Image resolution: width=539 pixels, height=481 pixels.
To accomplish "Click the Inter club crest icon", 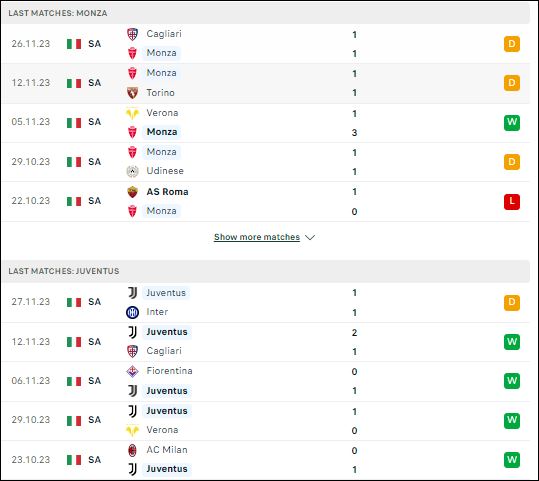I will [132, 312].
